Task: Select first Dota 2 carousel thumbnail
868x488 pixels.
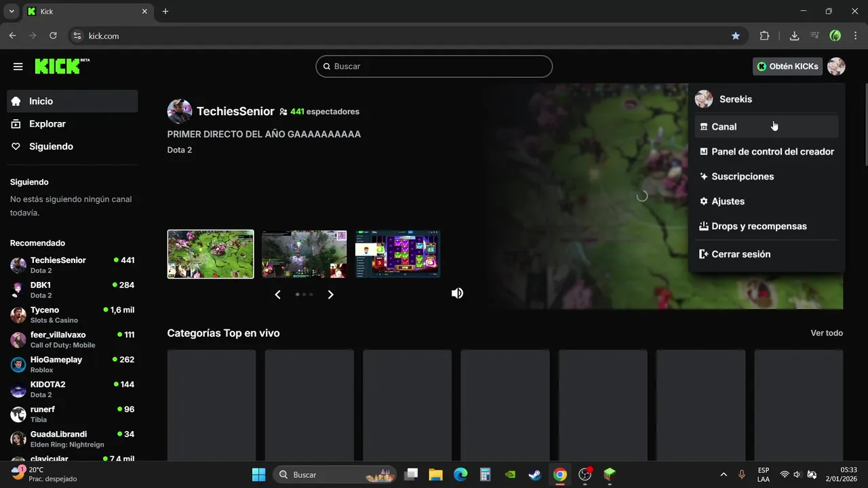Action: tap(211, 254)
